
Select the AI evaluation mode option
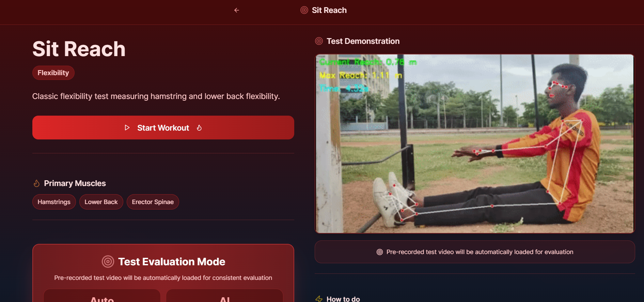(224, 296)
